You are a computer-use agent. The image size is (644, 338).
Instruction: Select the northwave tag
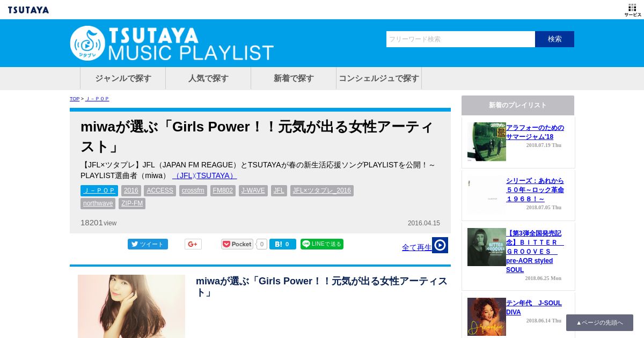98,203
